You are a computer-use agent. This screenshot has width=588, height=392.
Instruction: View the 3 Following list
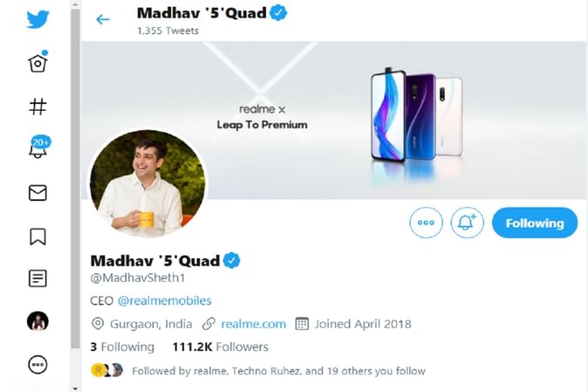121,347
